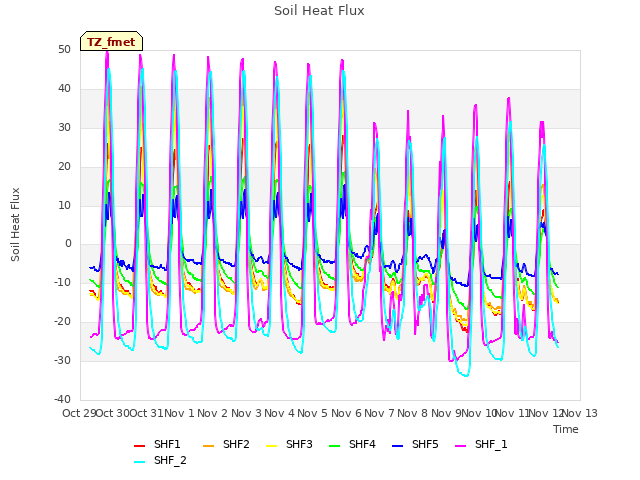
Task: Click the 30 y-axis tick label
Action: (64, 128)
